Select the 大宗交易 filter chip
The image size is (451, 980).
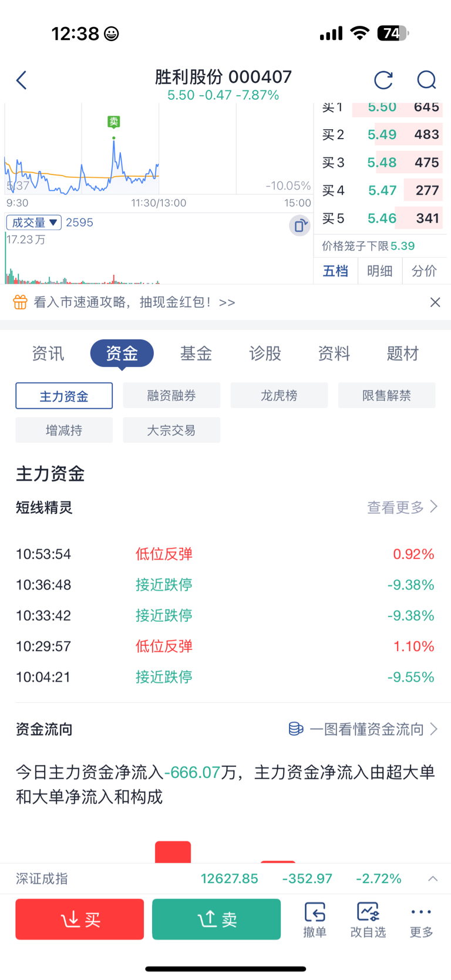[x=171, y=430]
